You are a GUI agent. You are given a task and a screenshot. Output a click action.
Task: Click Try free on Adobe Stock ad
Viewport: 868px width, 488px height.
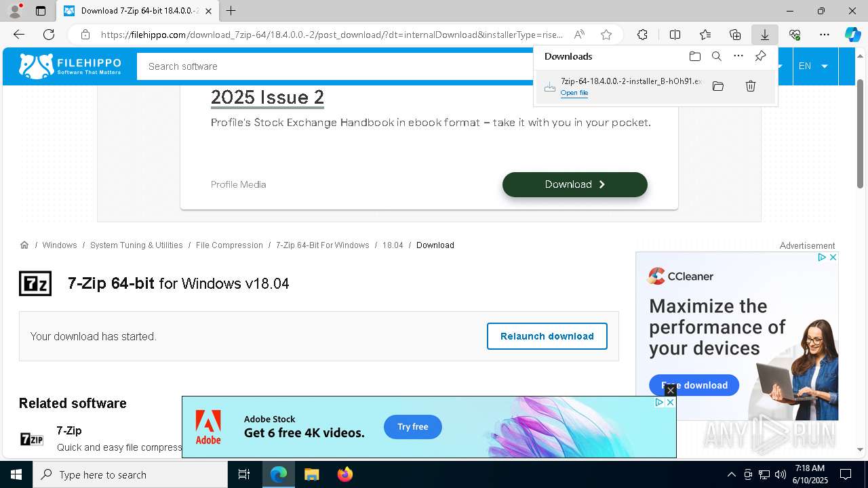(413, 427)
